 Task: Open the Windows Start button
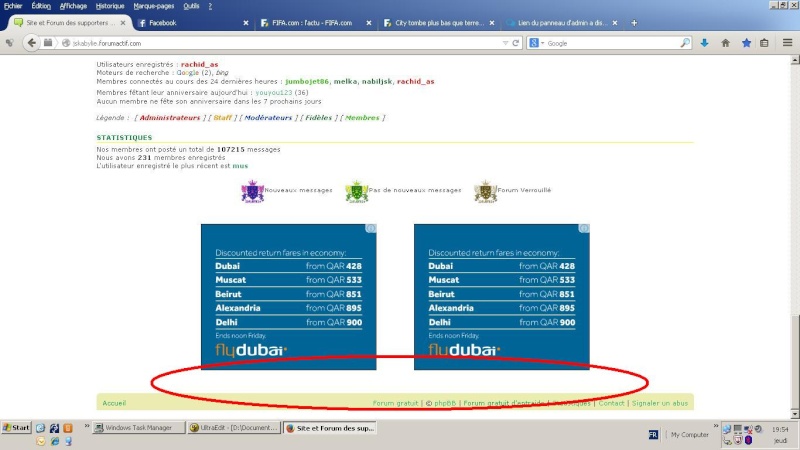[x=16, y=428]
